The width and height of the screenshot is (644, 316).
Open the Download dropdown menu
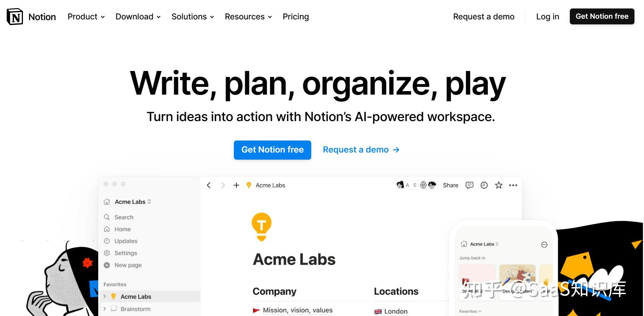tap(138, 17)
